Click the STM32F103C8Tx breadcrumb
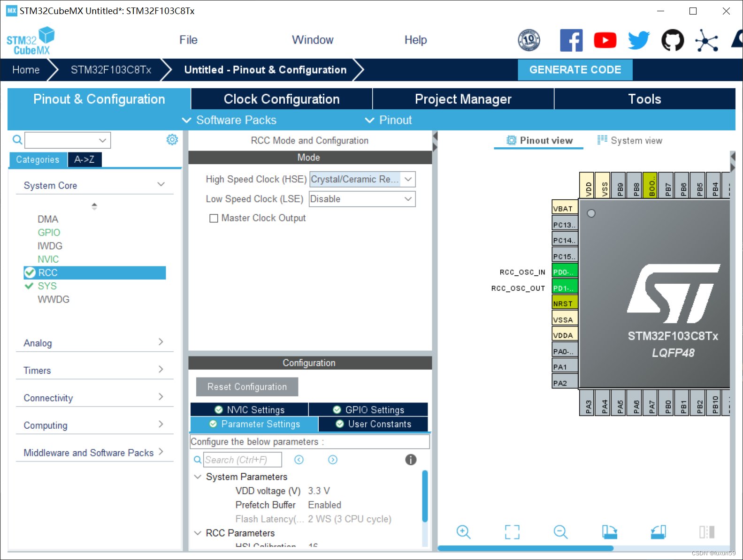The image size is (743, 560). tap(111, 70)
